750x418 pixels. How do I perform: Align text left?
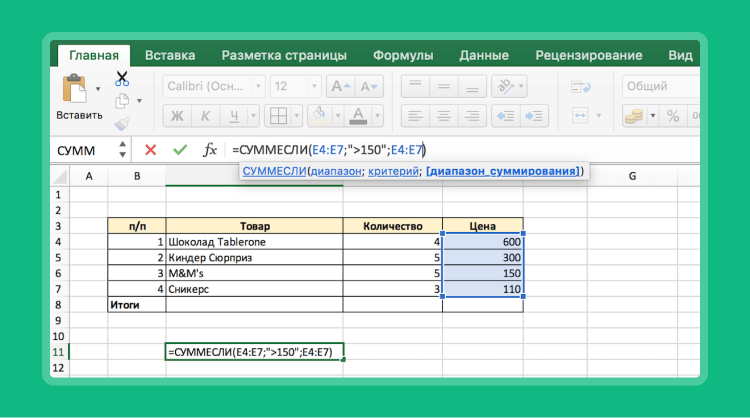(x=415, y=116)
